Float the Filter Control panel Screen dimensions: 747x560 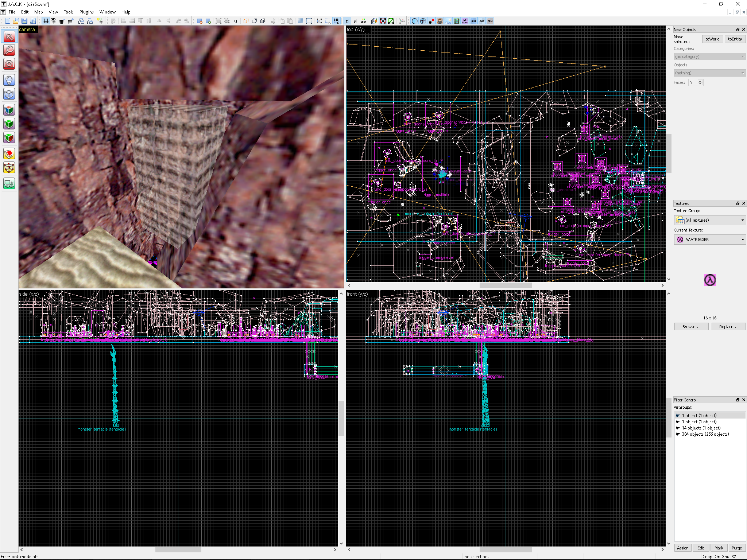point(738,400)
